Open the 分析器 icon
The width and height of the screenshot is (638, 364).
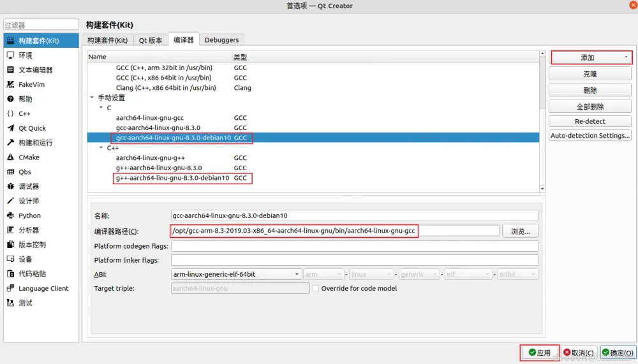point(11,230)
